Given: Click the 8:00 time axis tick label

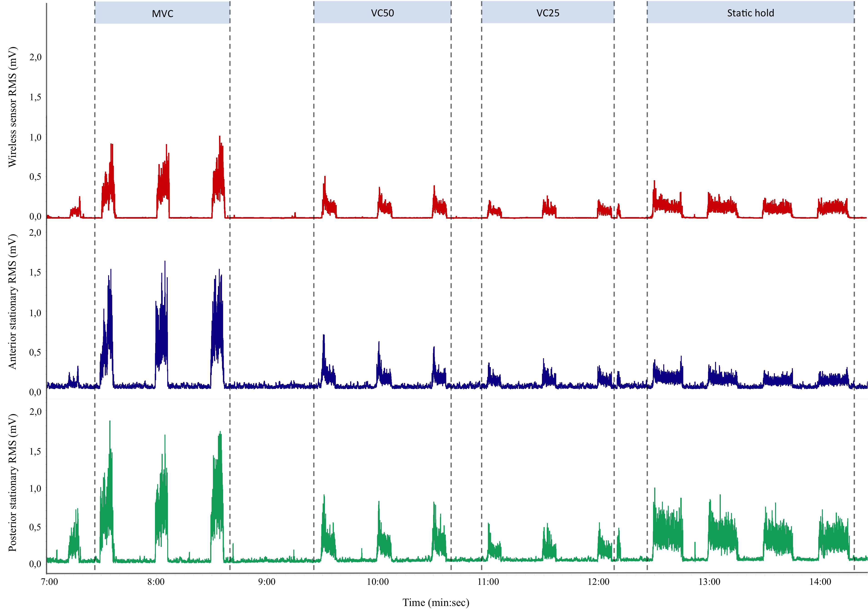Looking at the screenshot, I should point(156,582).
